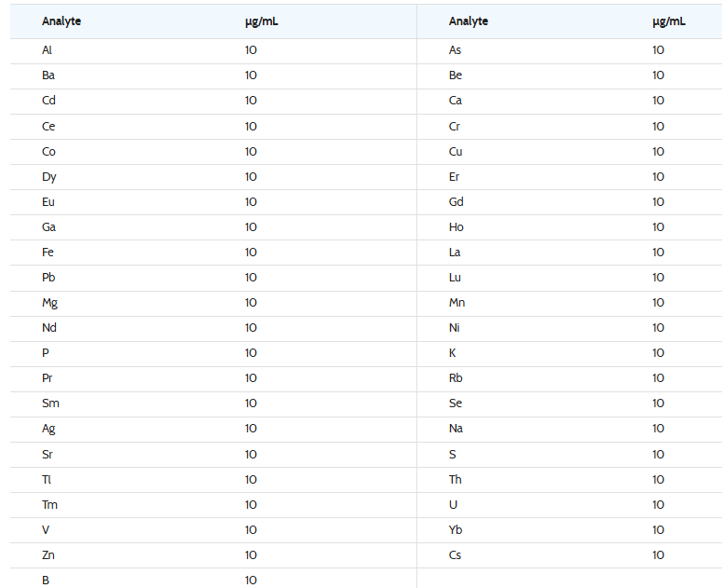Click the Mg analyte cell
The width and height of the screenshot is (722, 588).
49,303
